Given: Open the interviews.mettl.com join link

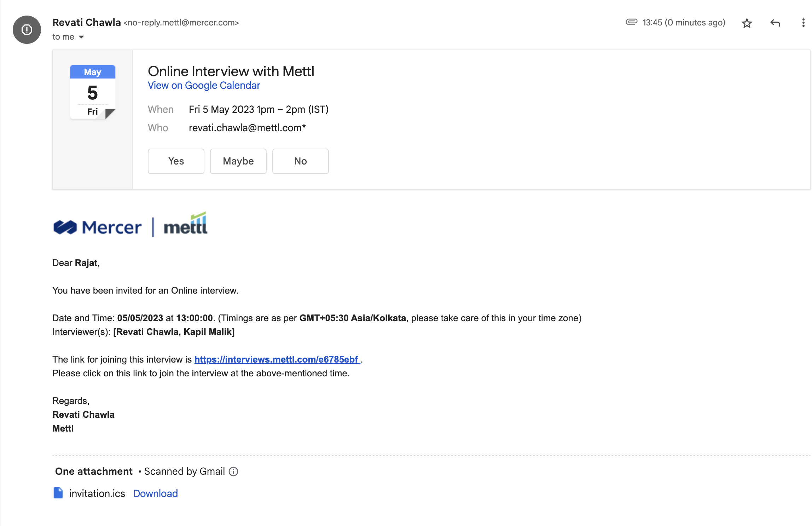Looking at the screenshot, I should pyautogui.click(x=277, y=359).
